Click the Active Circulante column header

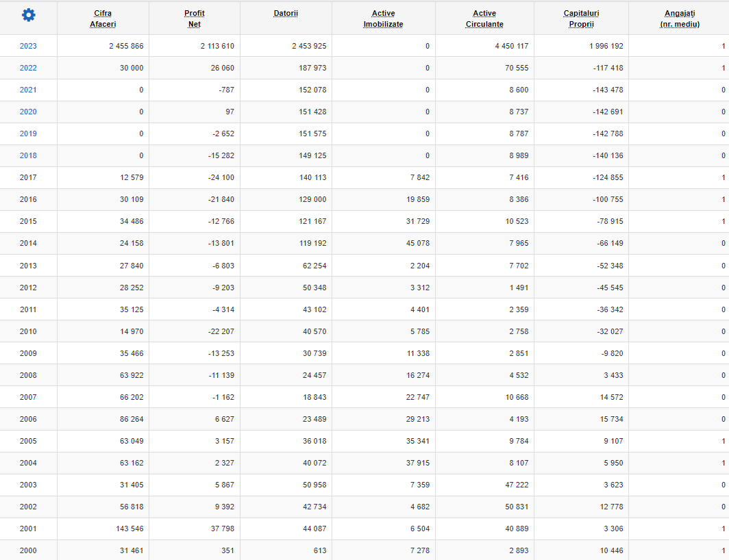(484, 18)
